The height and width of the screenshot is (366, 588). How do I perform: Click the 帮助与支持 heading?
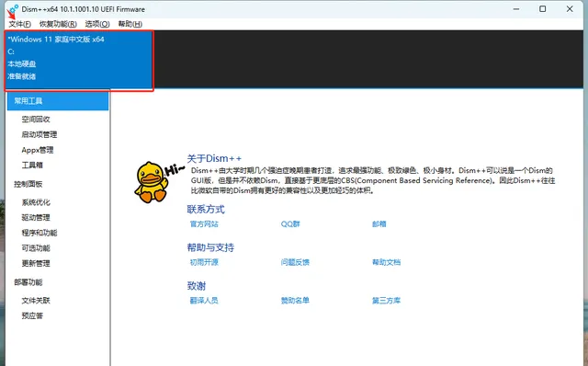click(x=210, y=247)
